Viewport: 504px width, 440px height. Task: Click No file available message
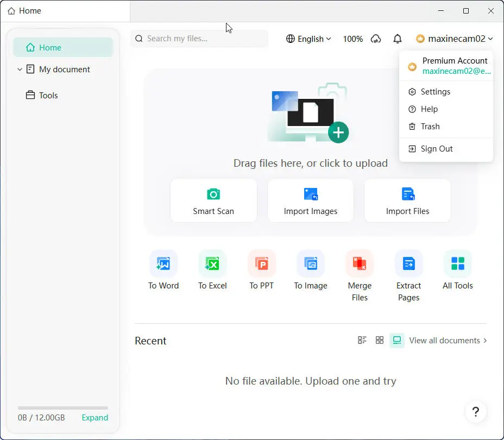tap(311, 381)
